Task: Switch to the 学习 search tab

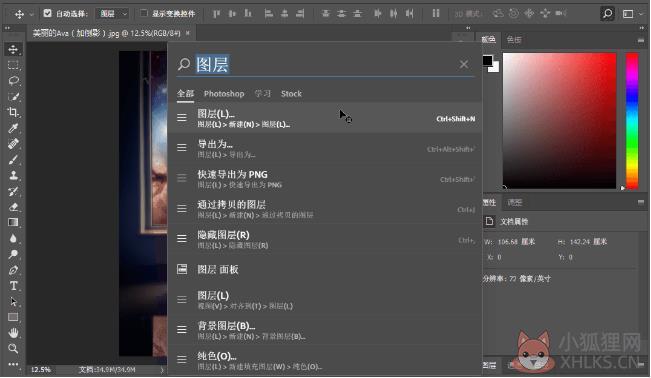Action: 262,93
